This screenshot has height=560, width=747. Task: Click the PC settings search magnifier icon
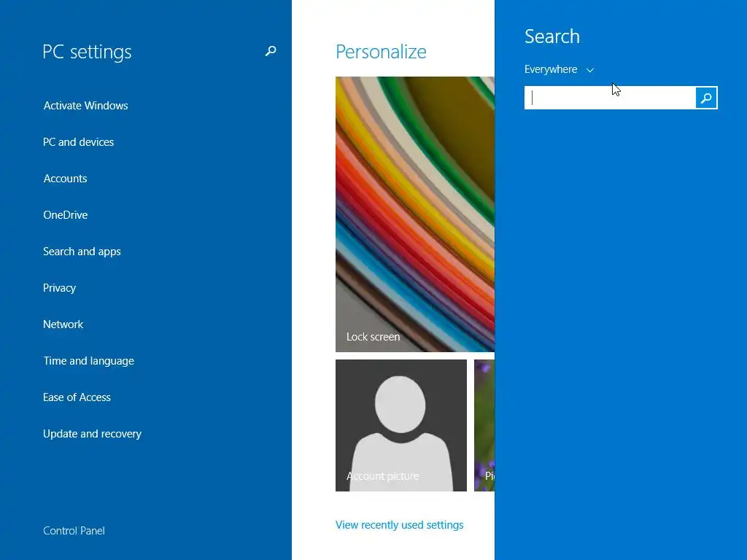[x=271, y=51]
